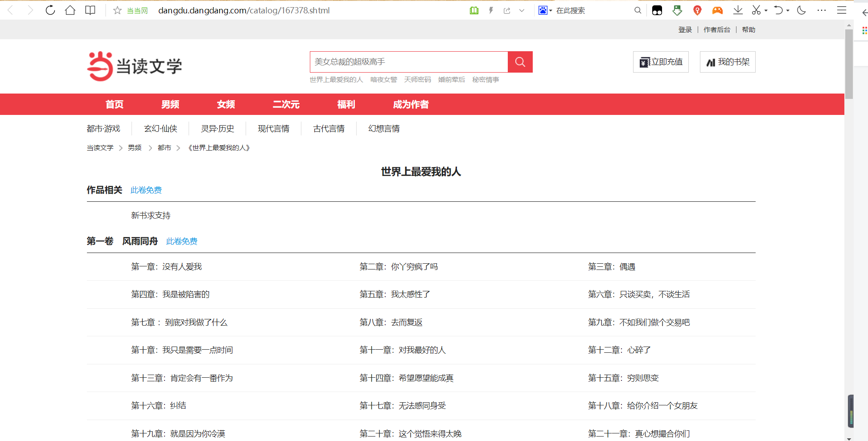Open the 二次元 nav tab
Screen dimensions: 868x441
(x=286, y=104)
